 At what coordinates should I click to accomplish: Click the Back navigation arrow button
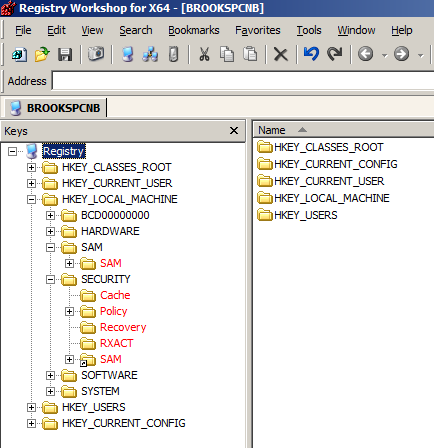coord(366,54)
